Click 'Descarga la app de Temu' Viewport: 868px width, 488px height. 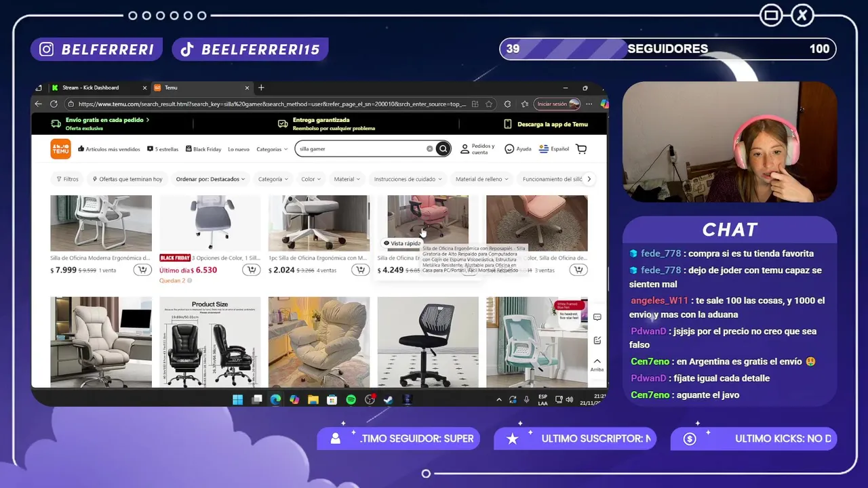click(x=546, y=124)
